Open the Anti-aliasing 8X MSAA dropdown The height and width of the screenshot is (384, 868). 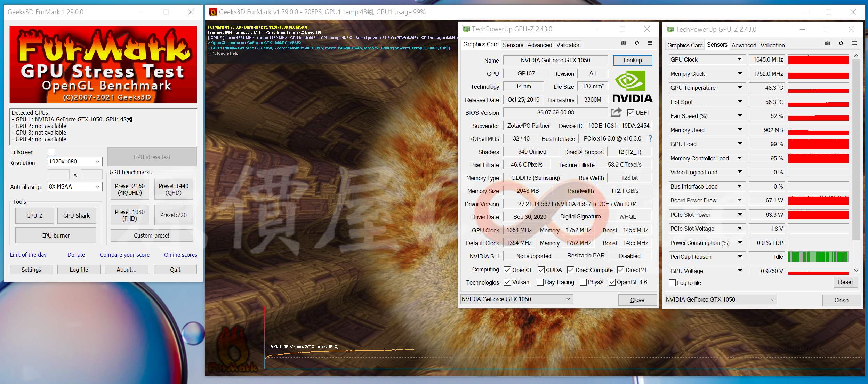pos(75,186)
